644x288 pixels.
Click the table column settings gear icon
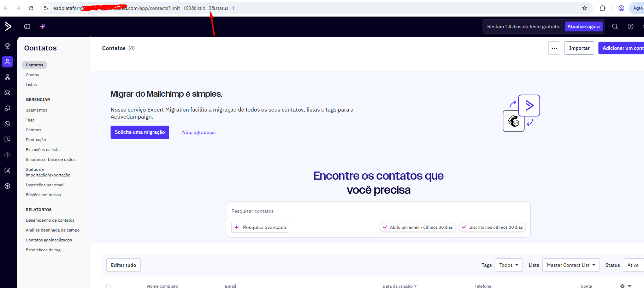click(622, 286)
